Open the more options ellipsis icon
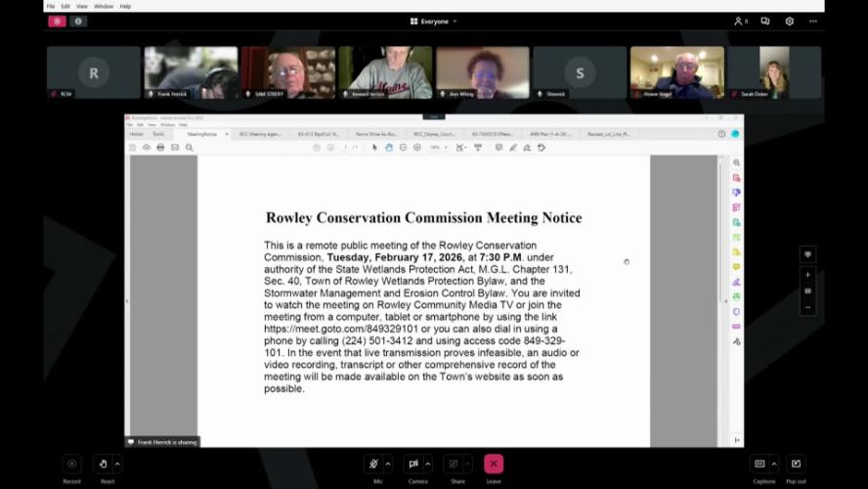Screen dimensions: 868x489 [x=812, y=21]
